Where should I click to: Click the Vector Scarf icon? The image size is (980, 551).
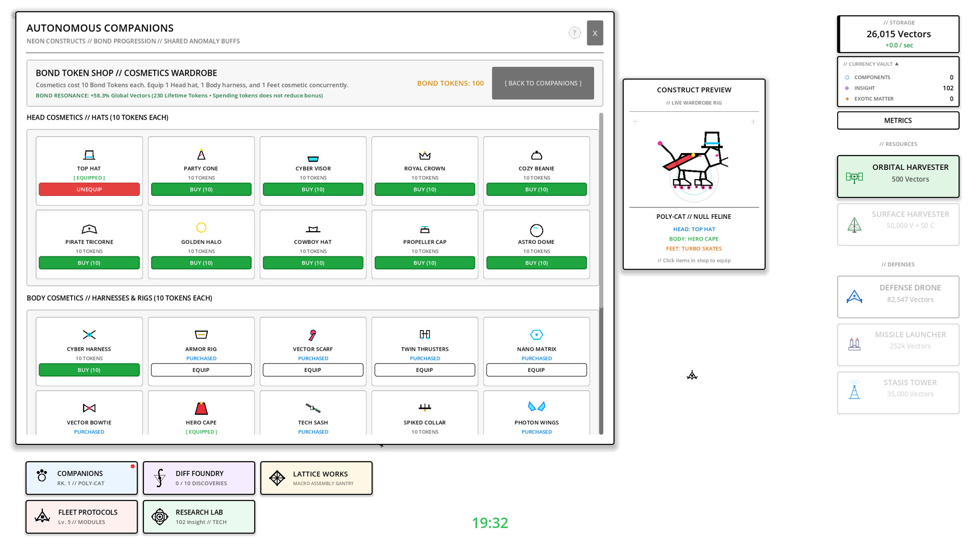click(x=313, y=335)
